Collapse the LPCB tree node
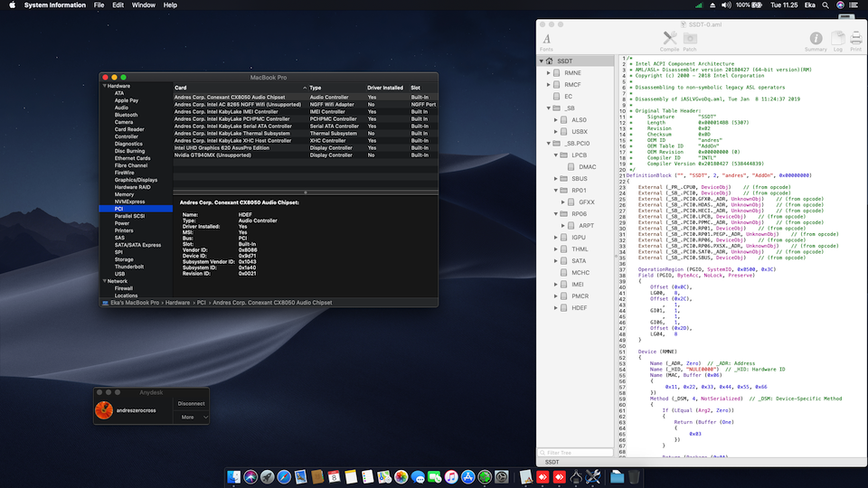The height and width of the screenshot is (488, 868). pyautogui.click(x=556, y=155)
